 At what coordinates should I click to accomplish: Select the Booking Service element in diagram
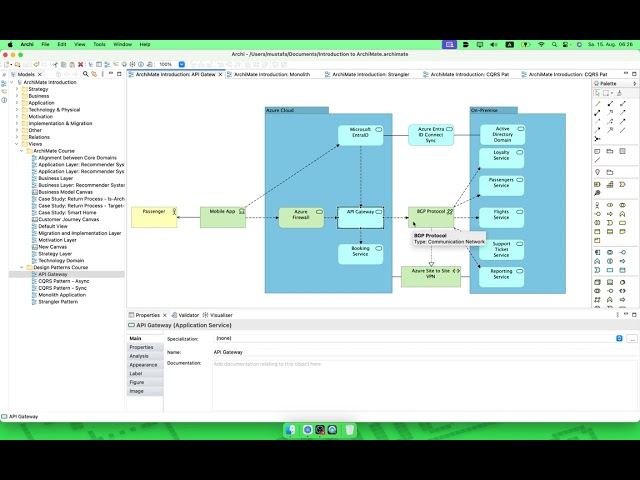point(360,254)
